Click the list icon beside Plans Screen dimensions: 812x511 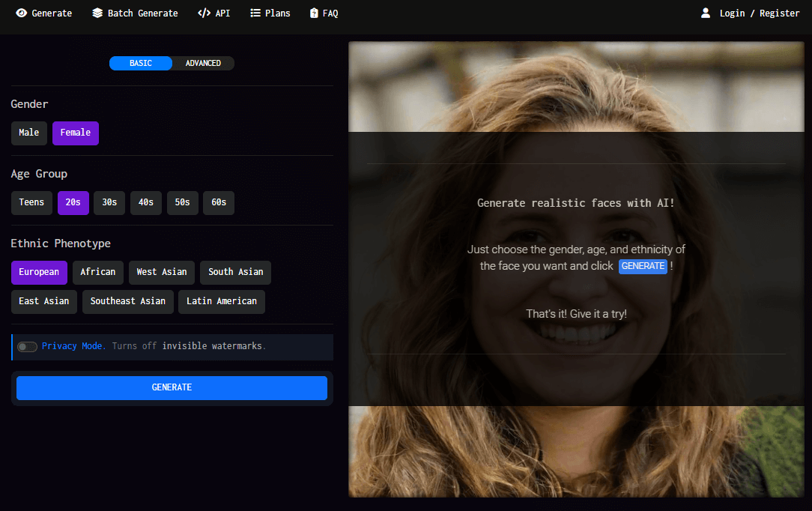click(254, 13)
